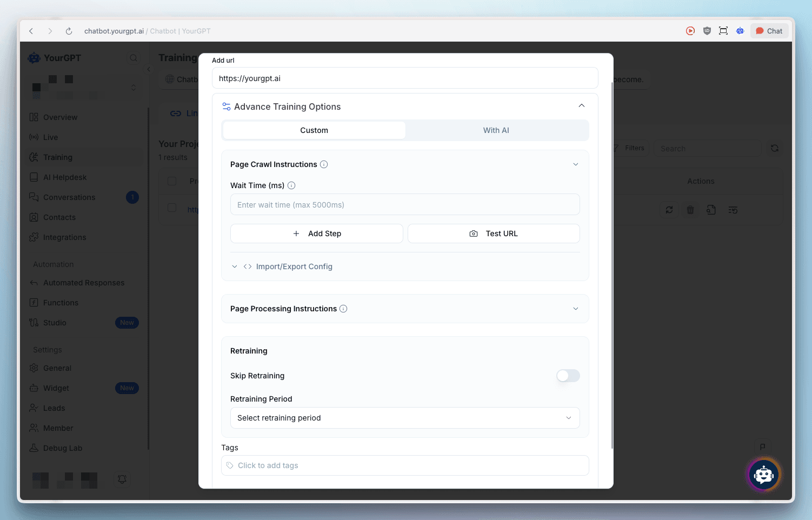Image resolution: width=812 pixels, height=520 pixels.
Task: Click the notification bell in sidebar
Action: coord(122,479)
